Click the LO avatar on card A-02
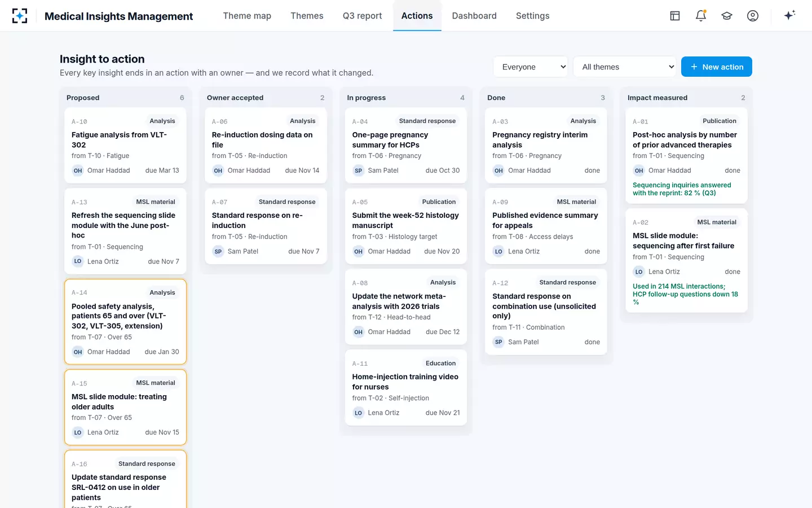Screen dimensions: 812x508 639,271
